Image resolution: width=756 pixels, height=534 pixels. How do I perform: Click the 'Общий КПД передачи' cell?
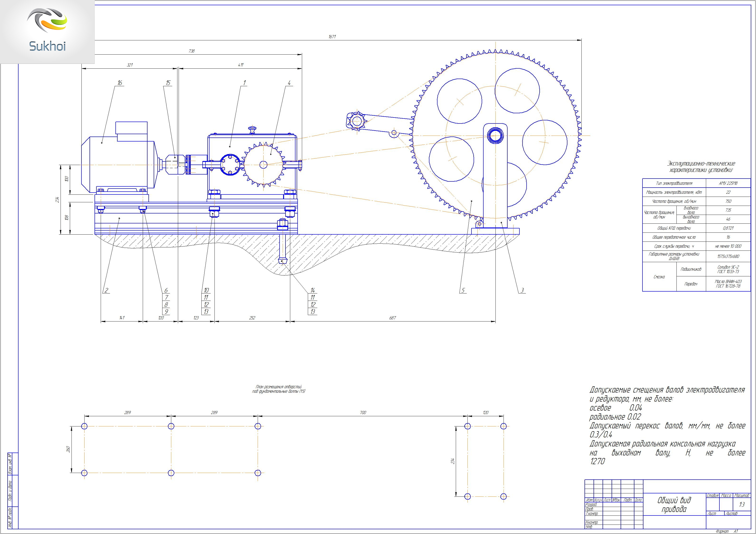point(674,228)
